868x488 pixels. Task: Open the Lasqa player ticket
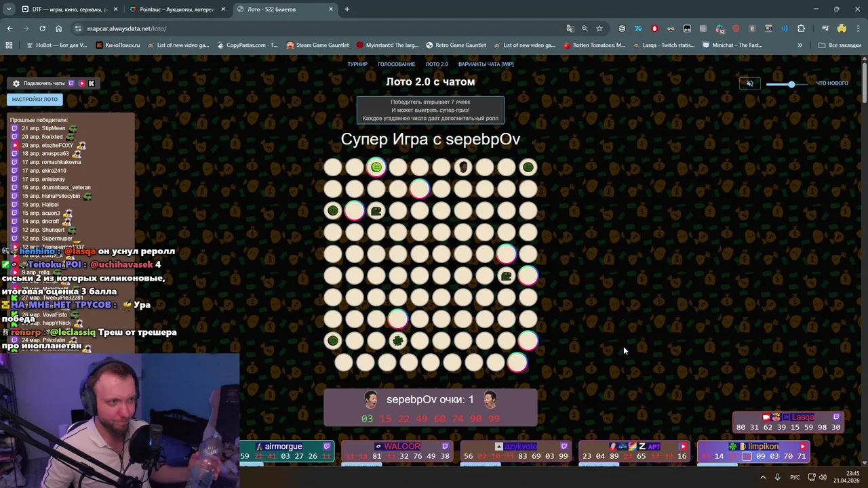788,422
